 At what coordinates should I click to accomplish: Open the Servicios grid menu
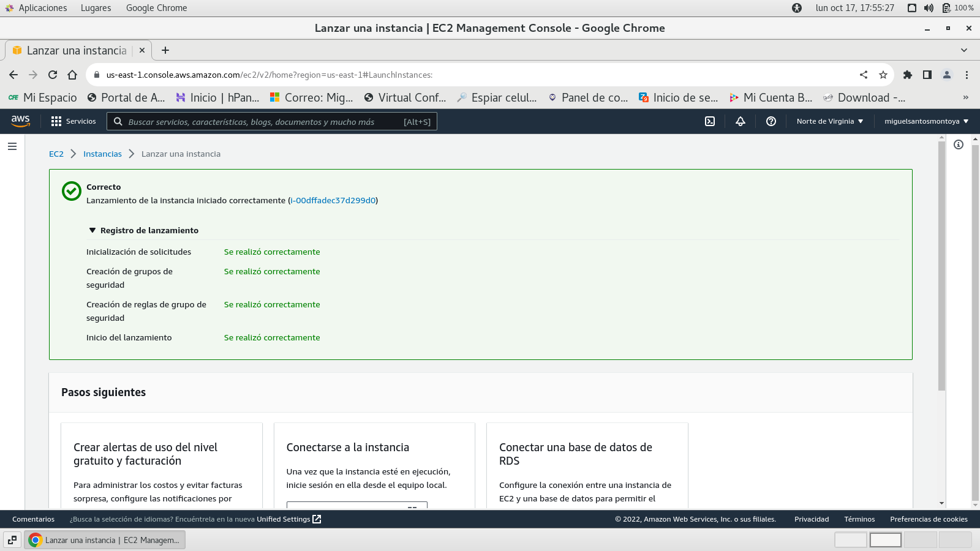(73, 121)
